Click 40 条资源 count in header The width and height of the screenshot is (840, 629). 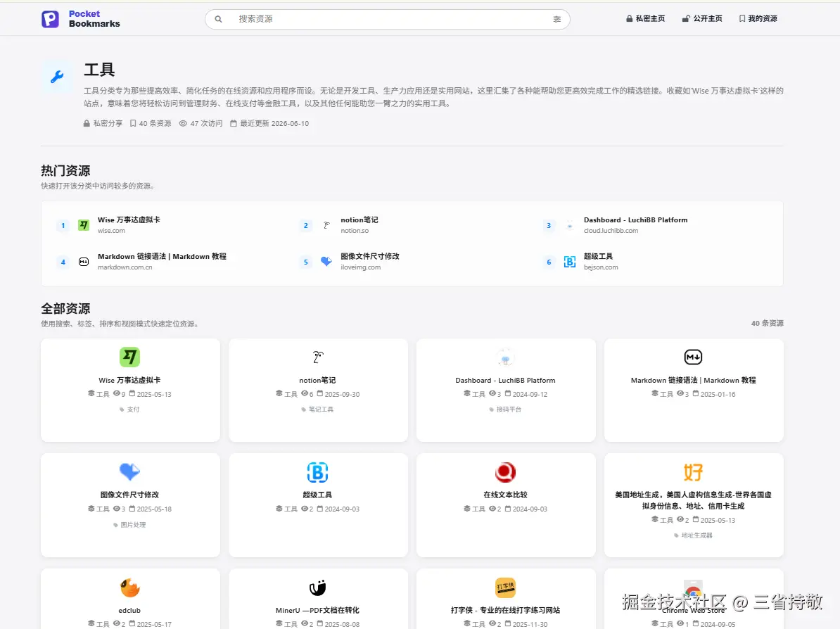point(151,123)
